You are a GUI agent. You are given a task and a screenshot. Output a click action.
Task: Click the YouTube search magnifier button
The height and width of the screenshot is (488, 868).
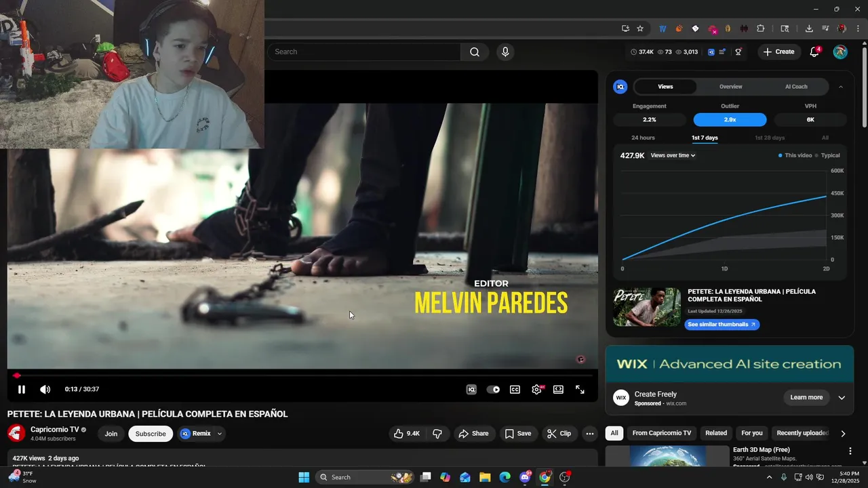pyautogui.click(x=475, y=52)
